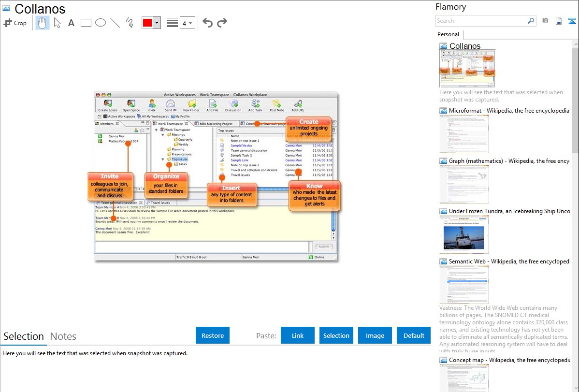Viewport: 579px width, 392px height.
Task: Open the red color dropdown arrow
Action: click(157, 23)
